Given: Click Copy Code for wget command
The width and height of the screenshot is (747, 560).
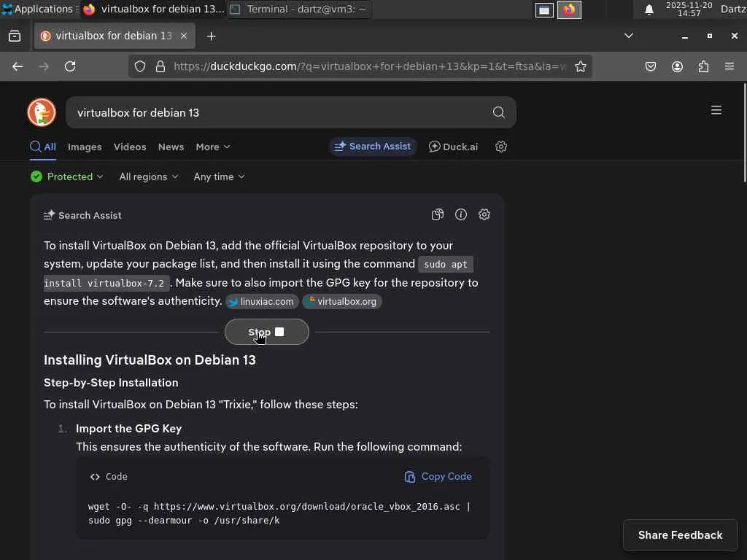Looking at the screenshot, I should pyautogui.click(x=438, y=477).
